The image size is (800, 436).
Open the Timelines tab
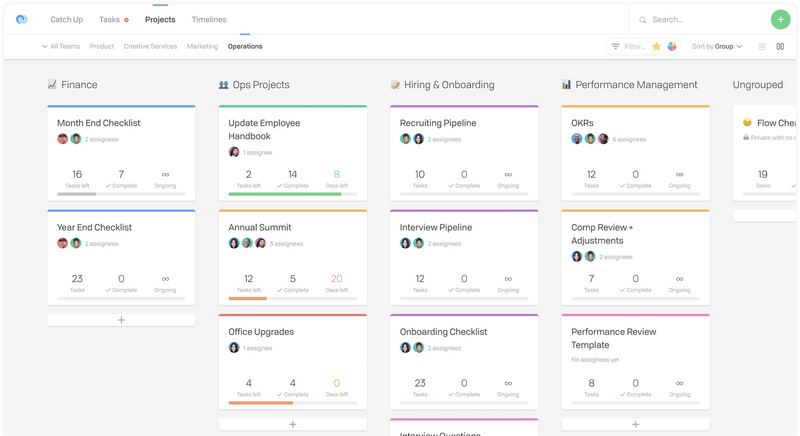tap(209, 19)
